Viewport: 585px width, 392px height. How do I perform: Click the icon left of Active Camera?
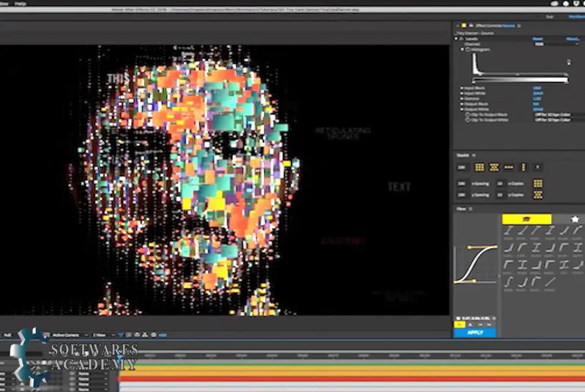(x=47, y=335)
